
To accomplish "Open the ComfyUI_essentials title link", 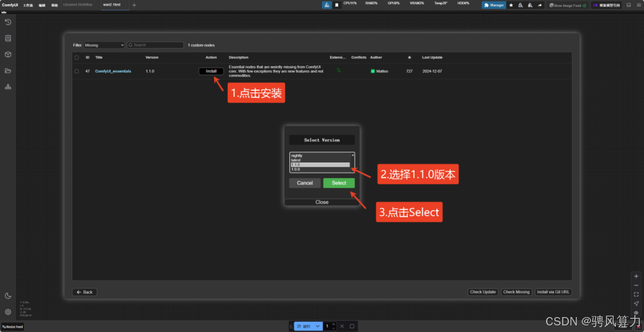I will (113, 71).
